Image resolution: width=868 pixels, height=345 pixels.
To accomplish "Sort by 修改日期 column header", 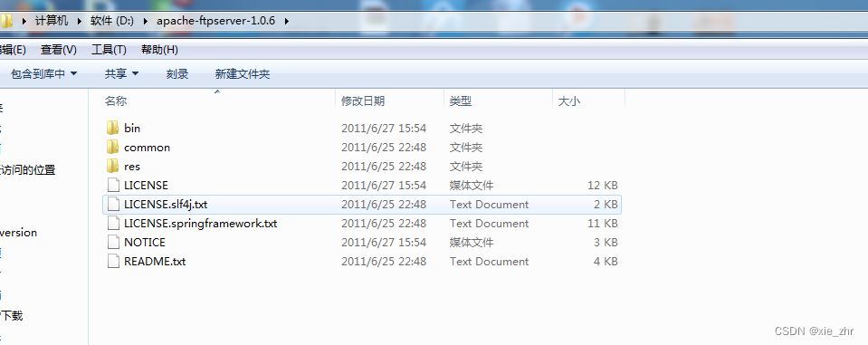I will pyautogui.click(x=363, y=101).
